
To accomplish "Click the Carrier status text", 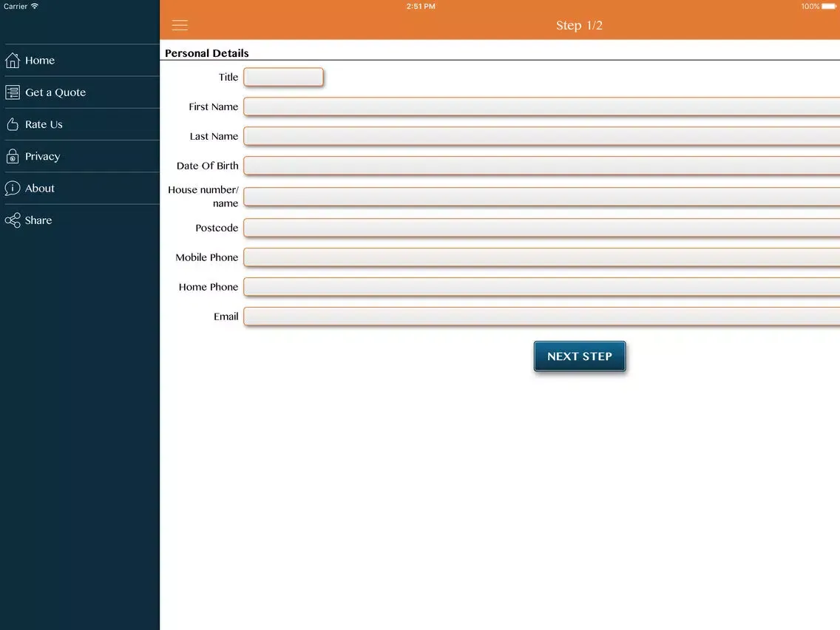I will coord(16,7).
